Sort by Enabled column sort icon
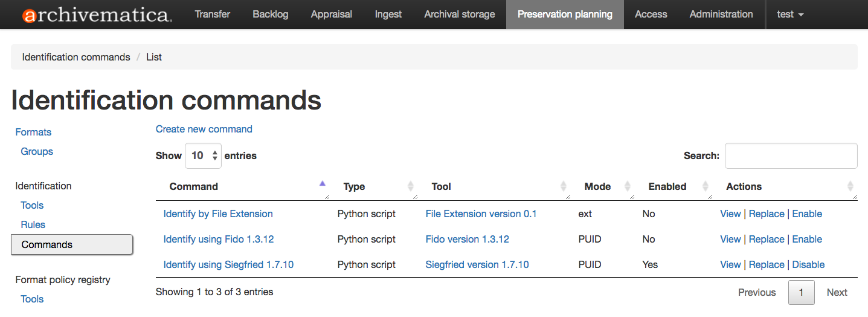The width and height of the screenshot is (868, 317). 704,186
